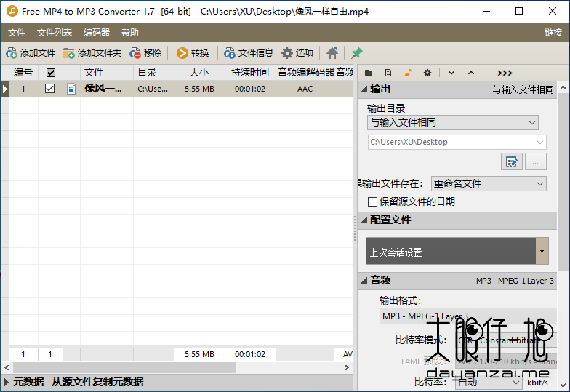Click the browse '...' folder button
Image resolution: width=570 pixels, height=392 pixels.
pos(535,161)
